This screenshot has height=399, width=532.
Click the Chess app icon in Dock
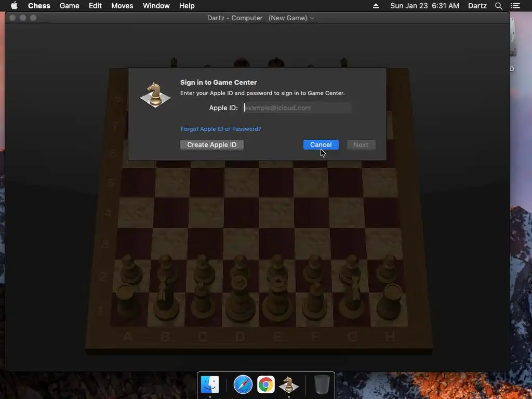pyautogui.click(x=289, y=385)
